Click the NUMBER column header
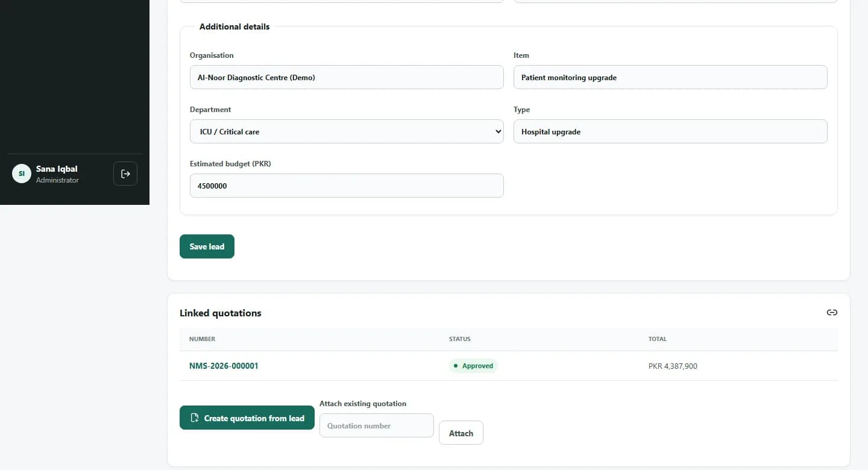 point(202,339)
